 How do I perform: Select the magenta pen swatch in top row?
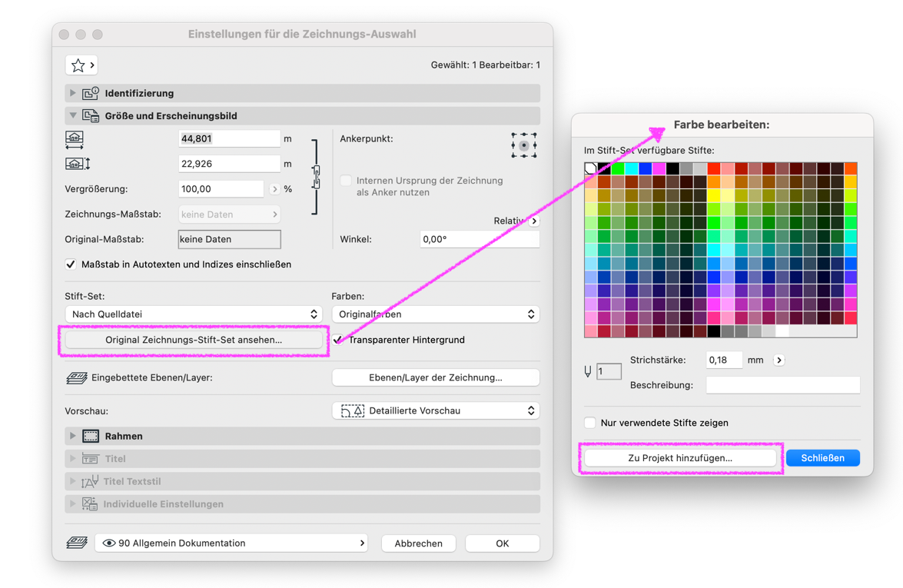point(659,168)
